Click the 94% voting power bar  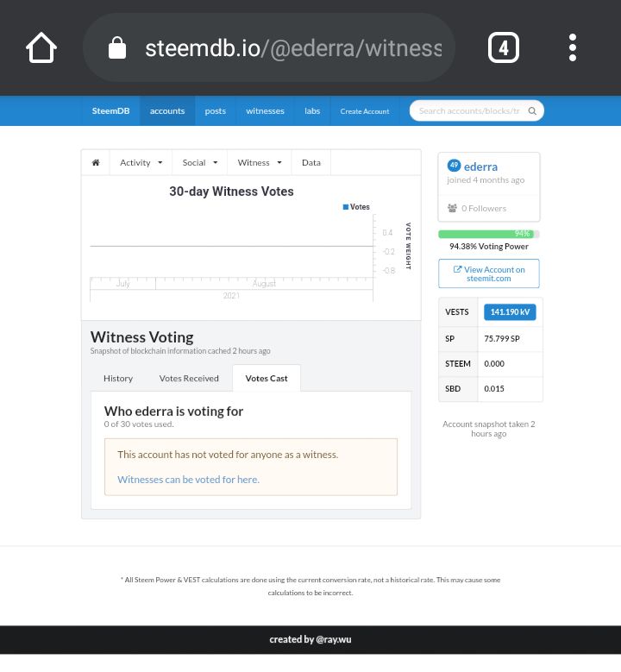pyautogui.click(x=488, y=234)
